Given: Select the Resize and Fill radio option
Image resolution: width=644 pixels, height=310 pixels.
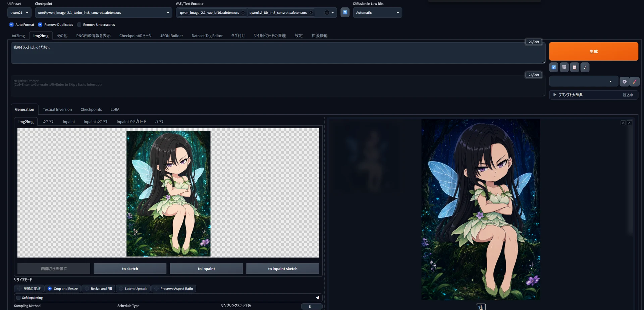Looking at the screenshot, I should pos(98,289).
